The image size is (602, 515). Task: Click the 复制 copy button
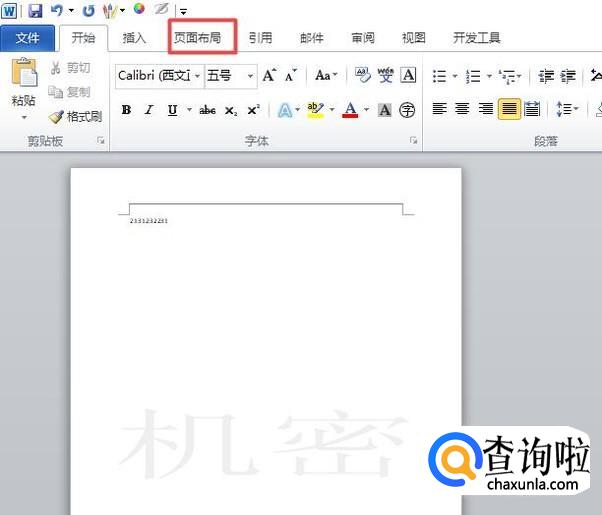coord(70,92)
